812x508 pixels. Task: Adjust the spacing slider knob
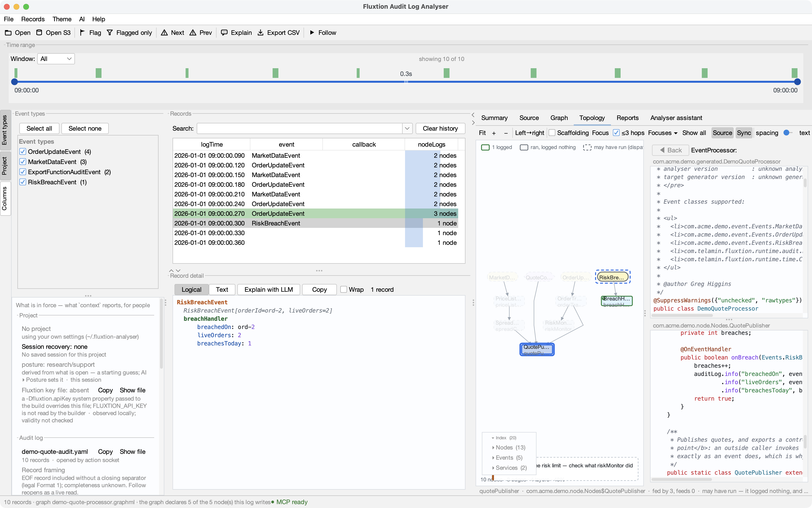tap(786, 133)
